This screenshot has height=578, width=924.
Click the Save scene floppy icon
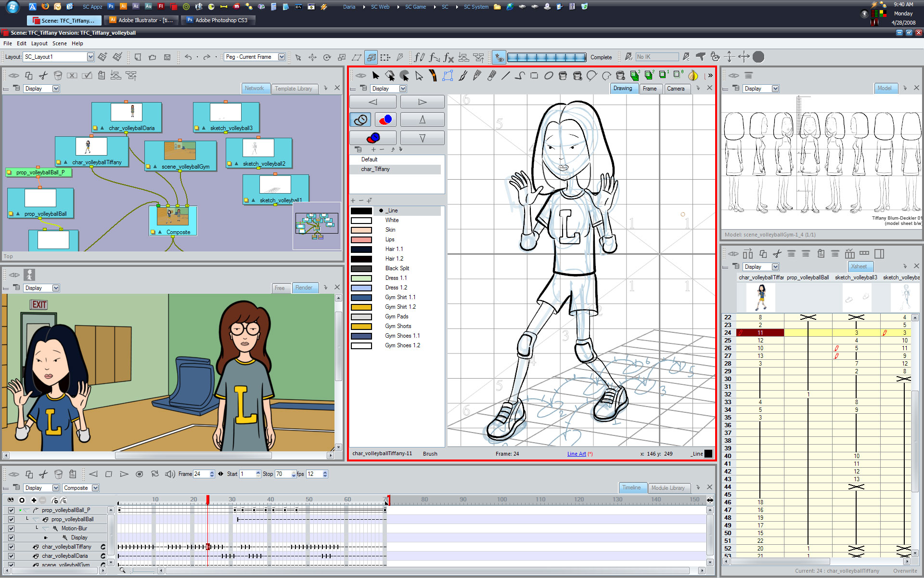[167, 57]
